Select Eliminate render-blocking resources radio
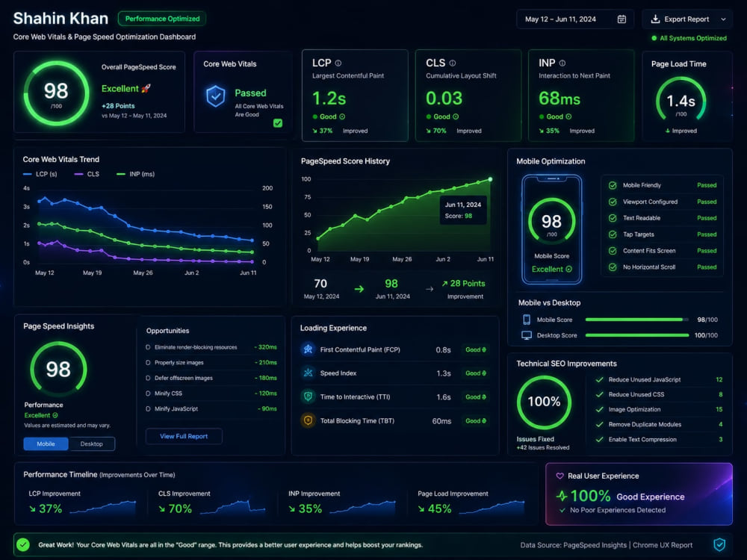Screen dimensions: 747x560 [x=148, y=347]
